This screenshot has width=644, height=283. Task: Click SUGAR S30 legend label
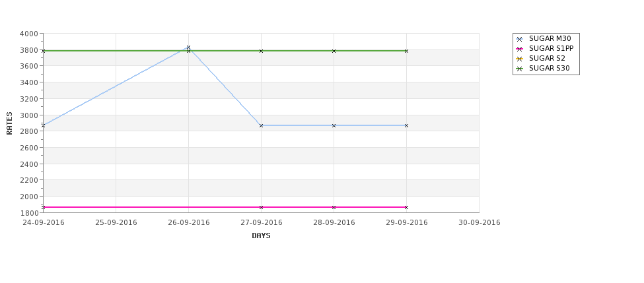[550, 68]
